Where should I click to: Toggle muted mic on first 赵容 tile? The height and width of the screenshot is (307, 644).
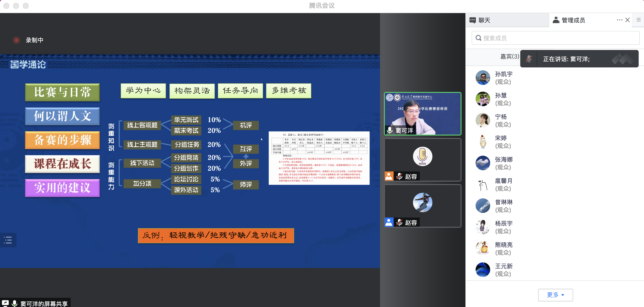399,176
